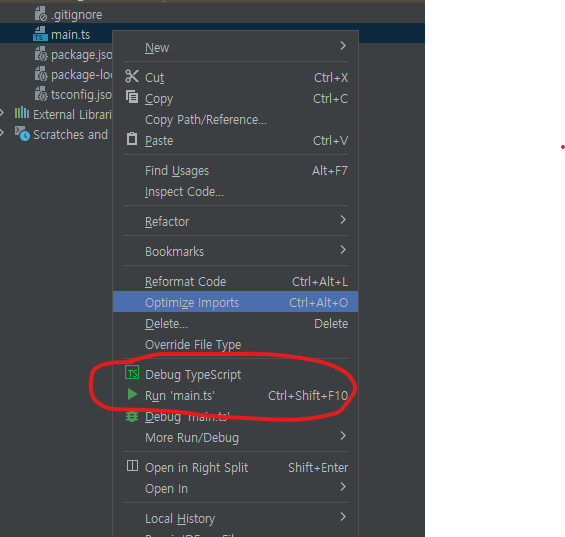Image resolution: width=565 pixels, height=537 pixels.
Task: Click the scissors Cut icon
Action: (x=132, y=76)
